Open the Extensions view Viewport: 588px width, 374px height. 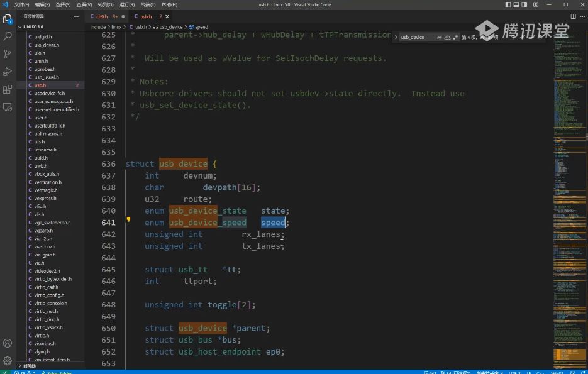click(x=8, y=89)
